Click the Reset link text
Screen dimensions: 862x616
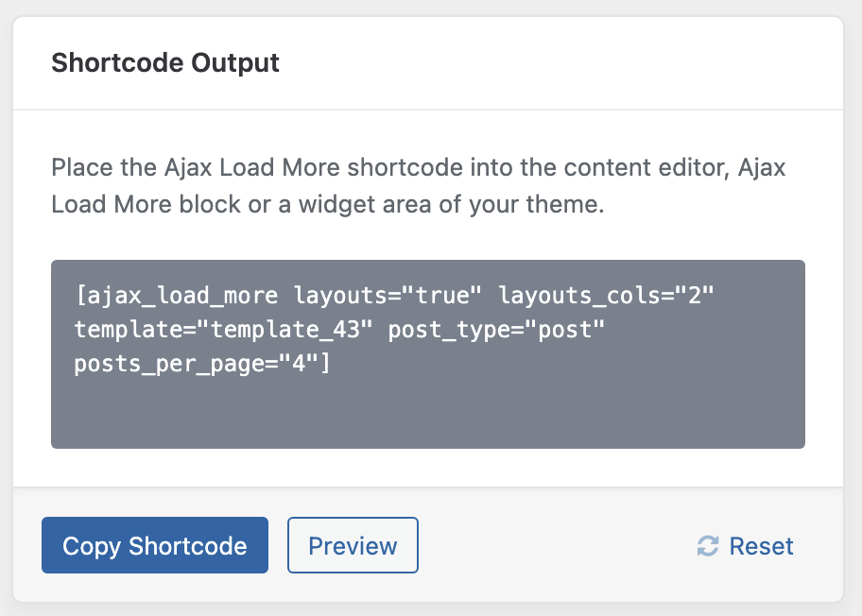coord(762,546)
